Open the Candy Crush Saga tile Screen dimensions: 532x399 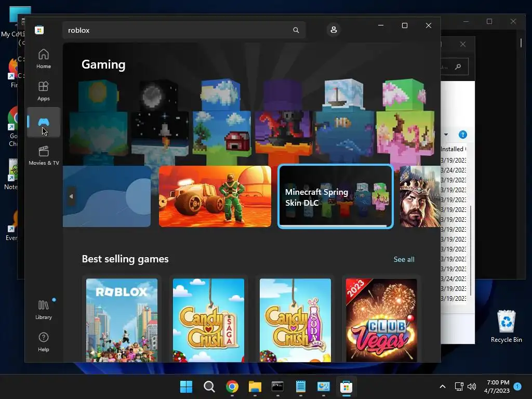pyautogui.click(x=208, y=320)
